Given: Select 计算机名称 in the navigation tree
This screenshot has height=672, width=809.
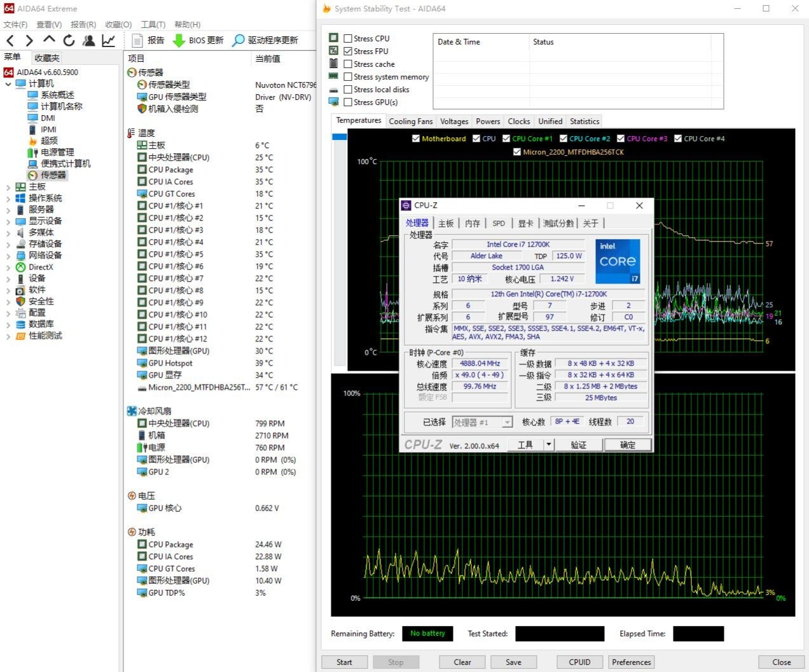Looking at the screenshot, I should (62, 106).
